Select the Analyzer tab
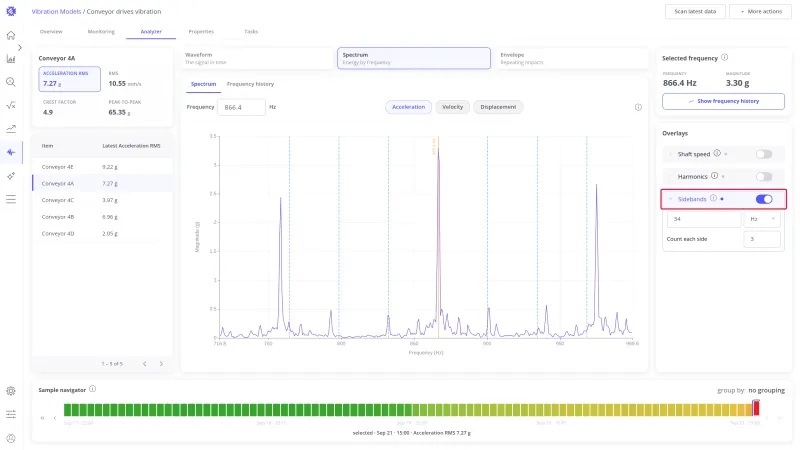This screenshot has height=450, width=800. [x=151, y=32]
